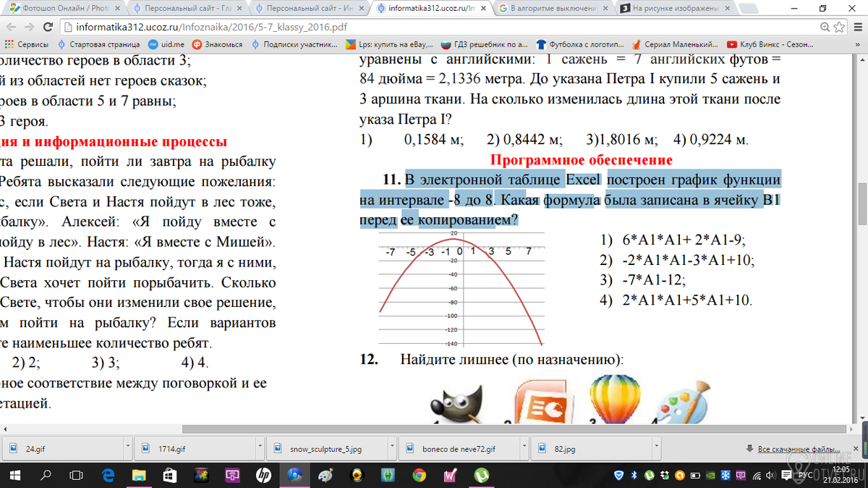Click the HP icon in the taskbar
Image resolution: width=868 pixels, height=488 pixels.
pyautogui.click(x=263, y=475)
